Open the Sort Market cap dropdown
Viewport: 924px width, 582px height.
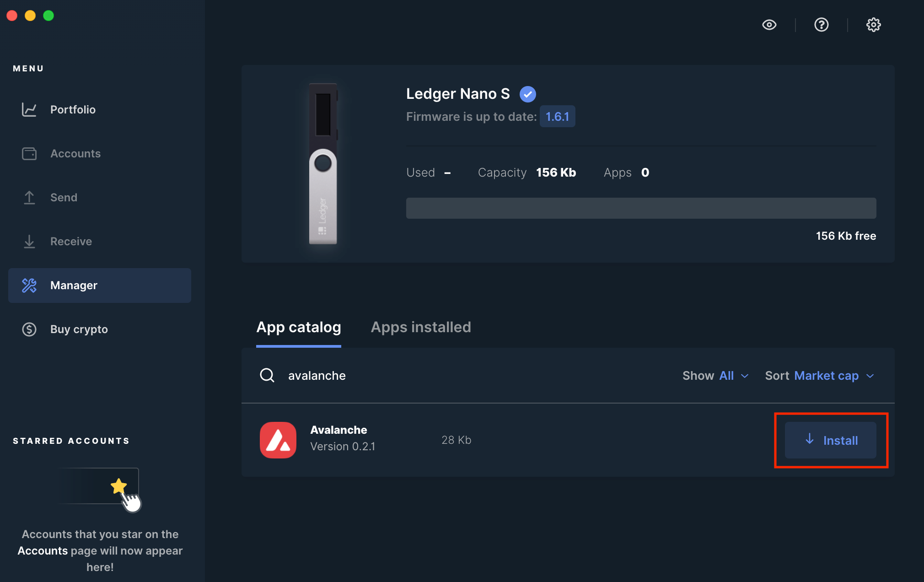819,376
